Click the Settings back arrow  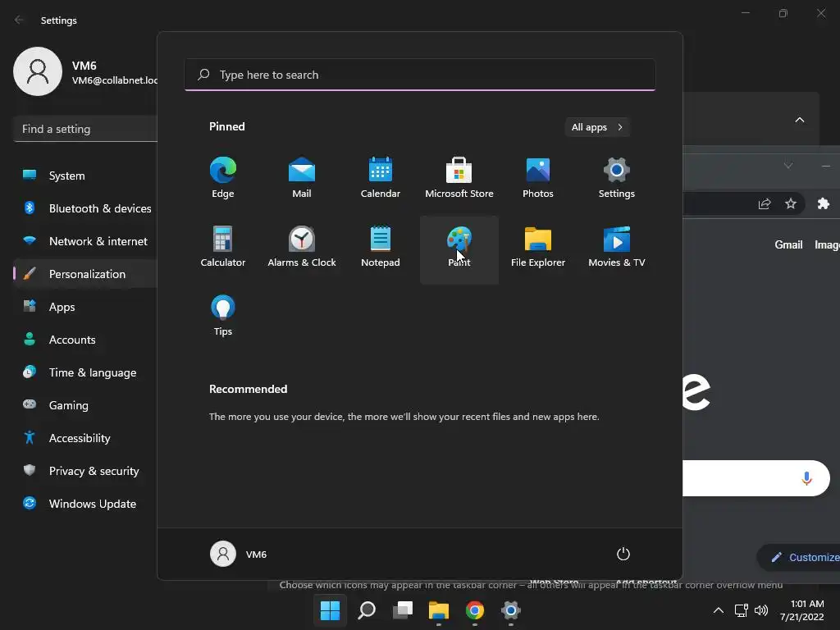[19, 20]
